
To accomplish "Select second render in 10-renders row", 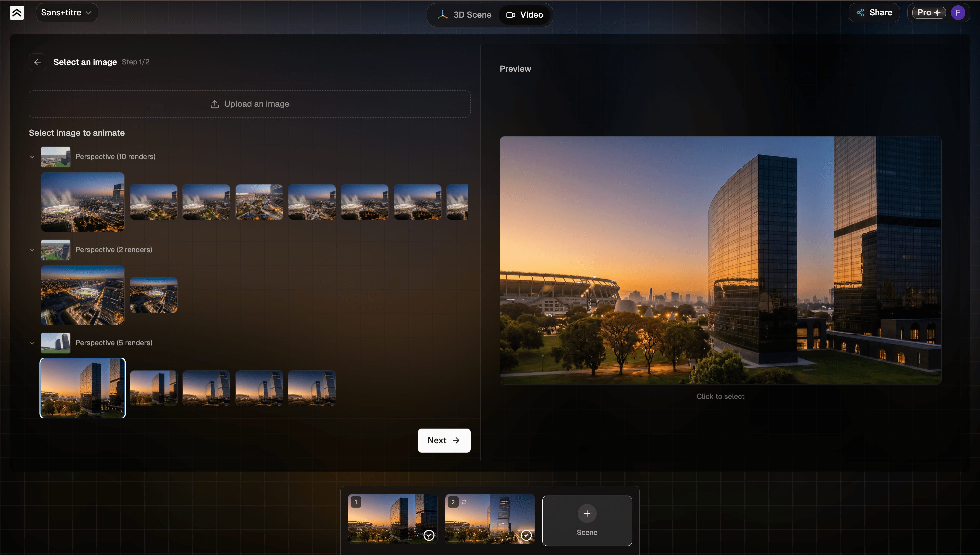I will pos(153,202).
